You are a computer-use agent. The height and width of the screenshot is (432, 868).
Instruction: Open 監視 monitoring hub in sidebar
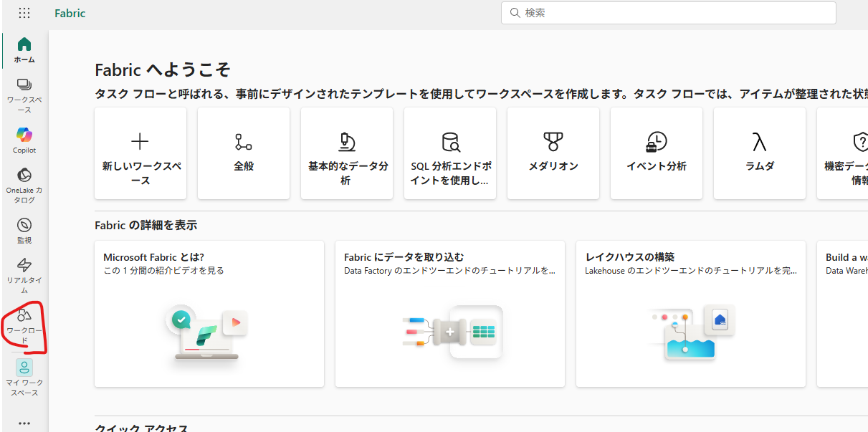coord(24,231)
